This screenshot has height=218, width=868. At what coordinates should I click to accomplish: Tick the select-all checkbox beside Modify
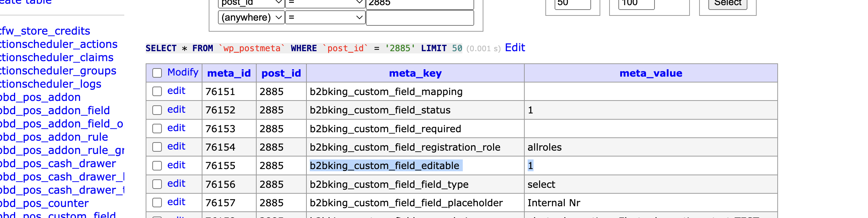coord(157,73)
